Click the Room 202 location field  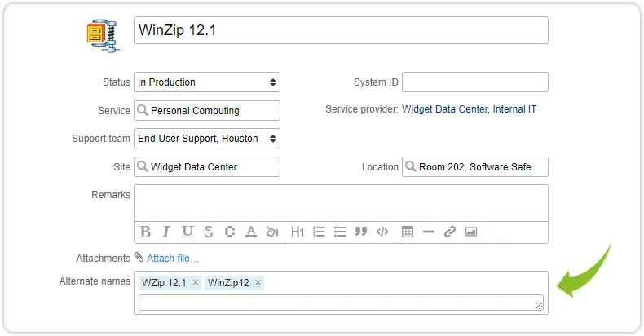point(475,166)
